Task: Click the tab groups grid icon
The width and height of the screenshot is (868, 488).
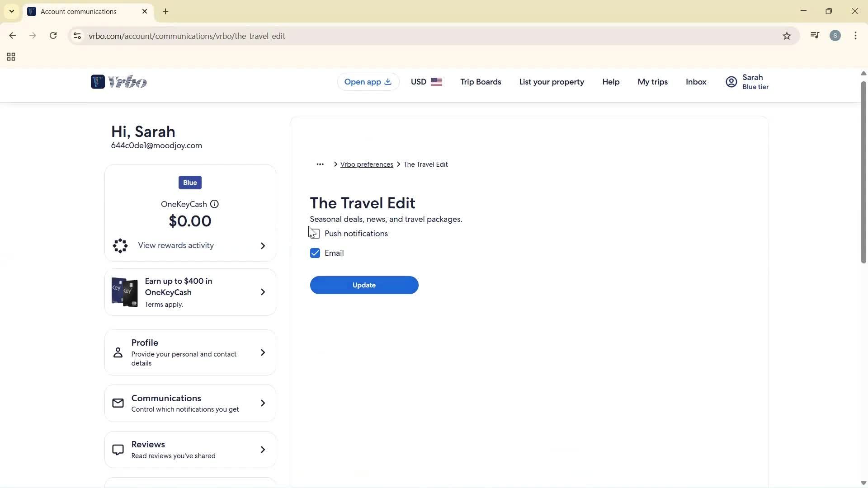Action: (11, 57)
